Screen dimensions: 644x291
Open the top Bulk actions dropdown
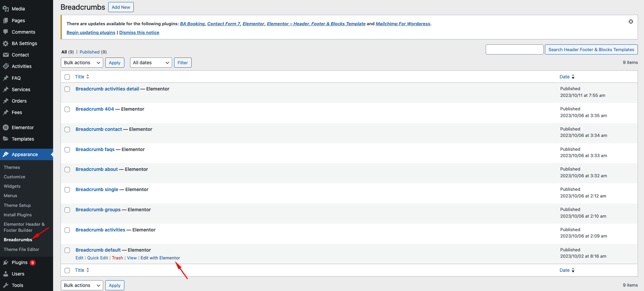pos(82,63)
